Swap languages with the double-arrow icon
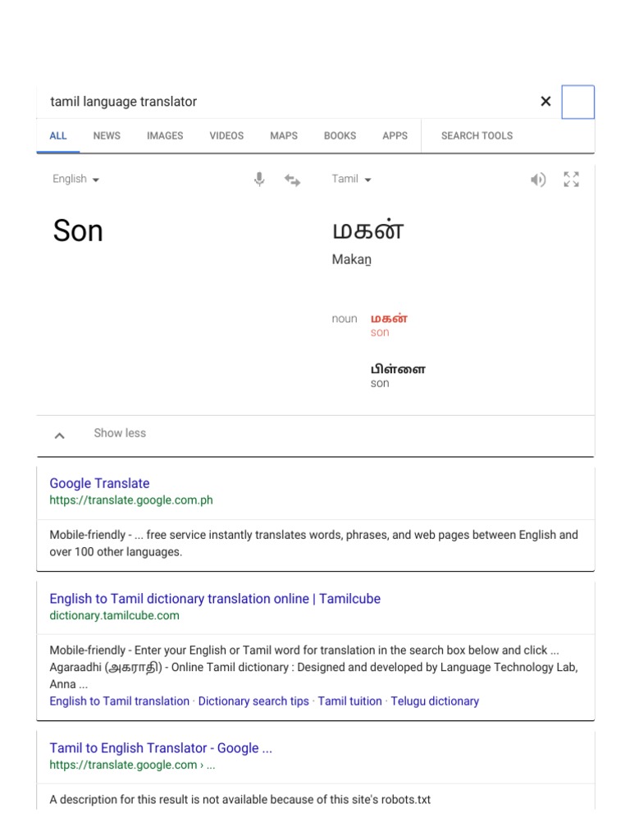Image resolution: width=630 pixels, height=840 pixels. 292,180
